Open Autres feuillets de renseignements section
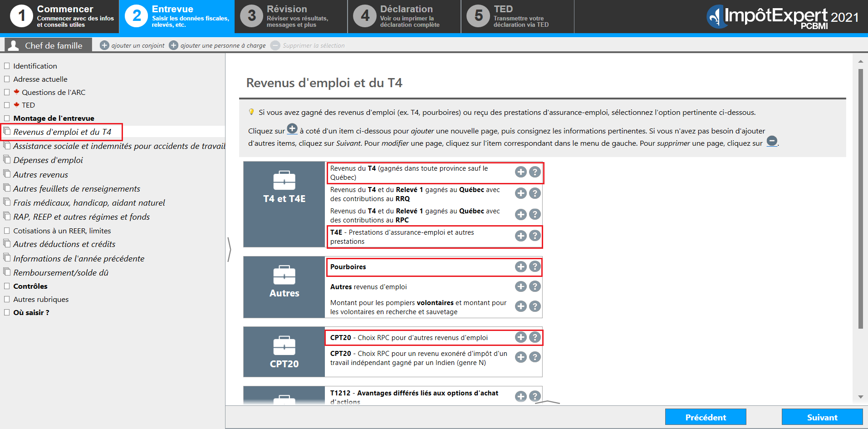 (x=77, y=189)
